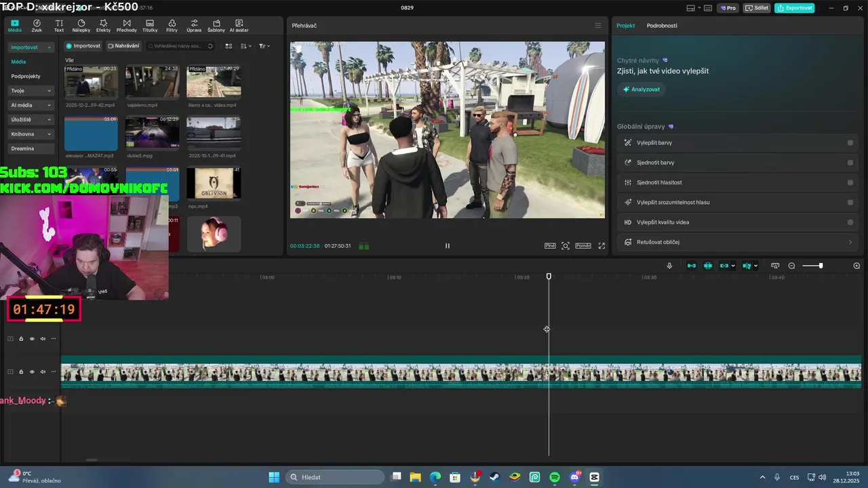Viewport: 868px width, 488px height.
Task: Enable Vylepšit srozumitelnost hlasu checkbox
Action: 850,202
